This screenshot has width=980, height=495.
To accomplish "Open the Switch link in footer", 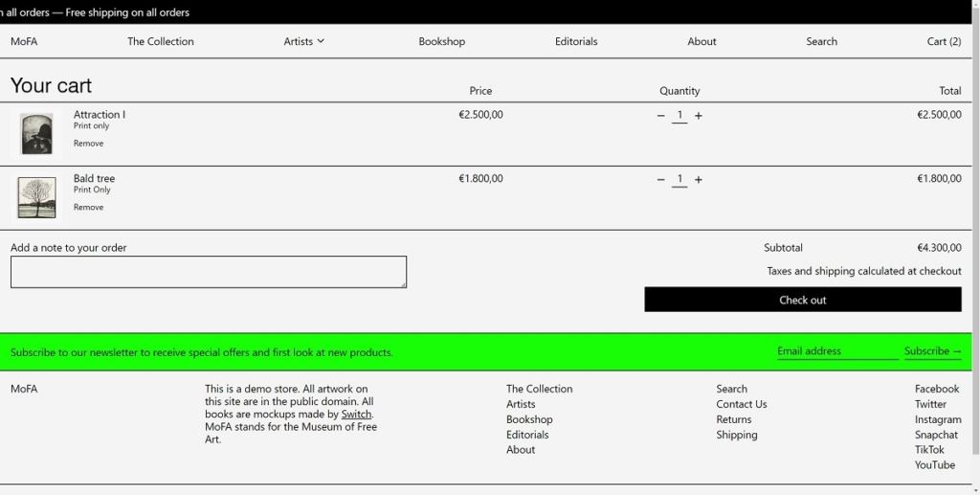I will point(356,415).
